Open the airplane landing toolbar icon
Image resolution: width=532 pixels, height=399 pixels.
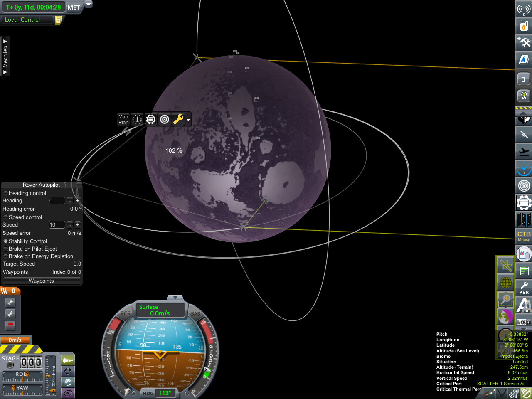524,151
